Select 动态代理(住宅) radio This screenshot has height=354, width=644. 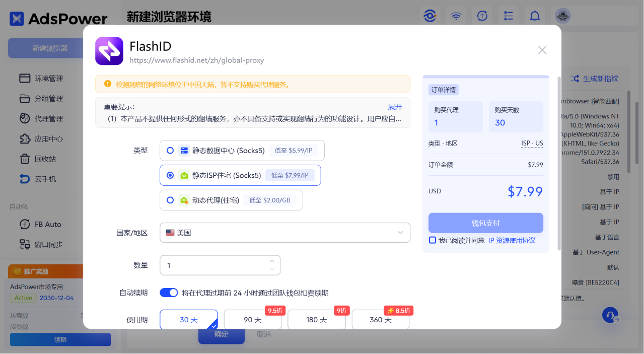[170, 200]
